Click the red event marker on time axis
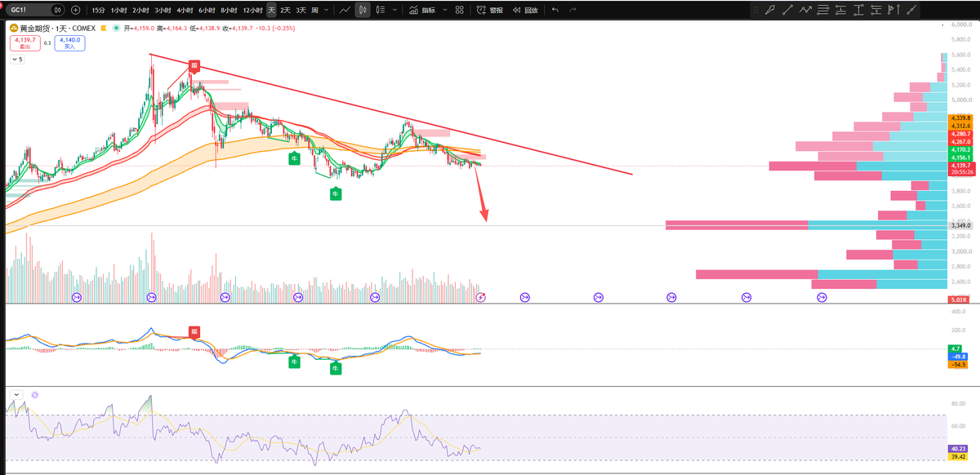Image resolution: width=980 pixels, height=475 pixels. coord(481,298)
